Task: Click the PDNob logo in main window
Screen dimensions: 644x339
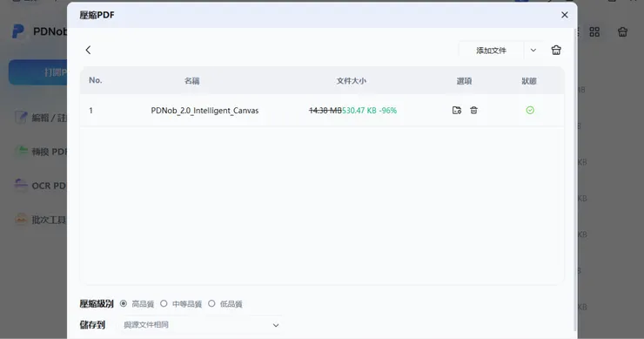Action: [x=18, y=31]
